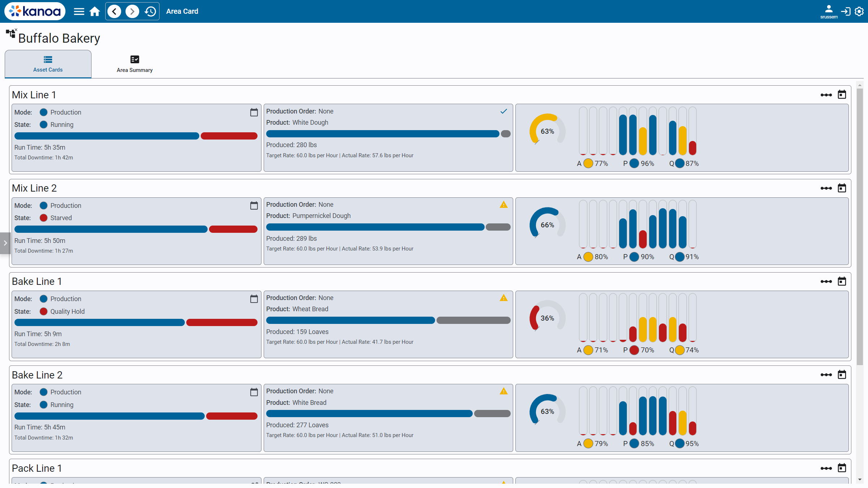Navigate back with the left arrow
Viewport: 868px width, 488px height.
click(x=114, y=12)
